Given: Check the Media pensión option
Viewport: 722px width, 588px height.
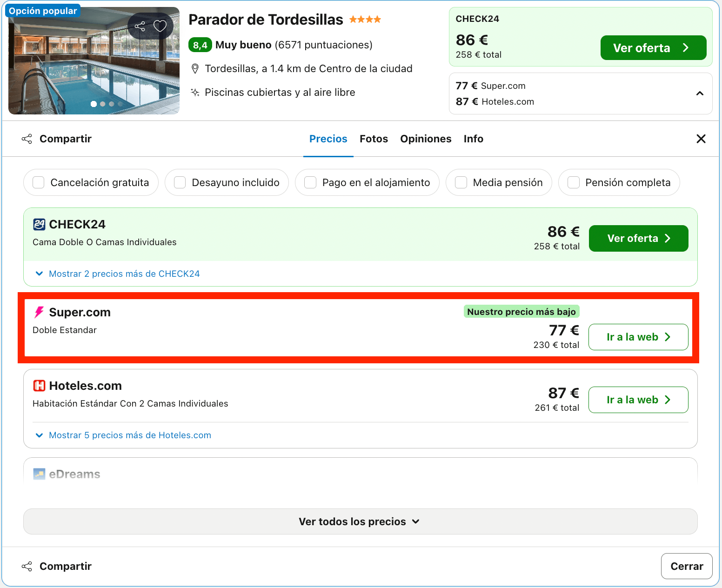Looking at the screenshot, I should [x=461, y=182].
